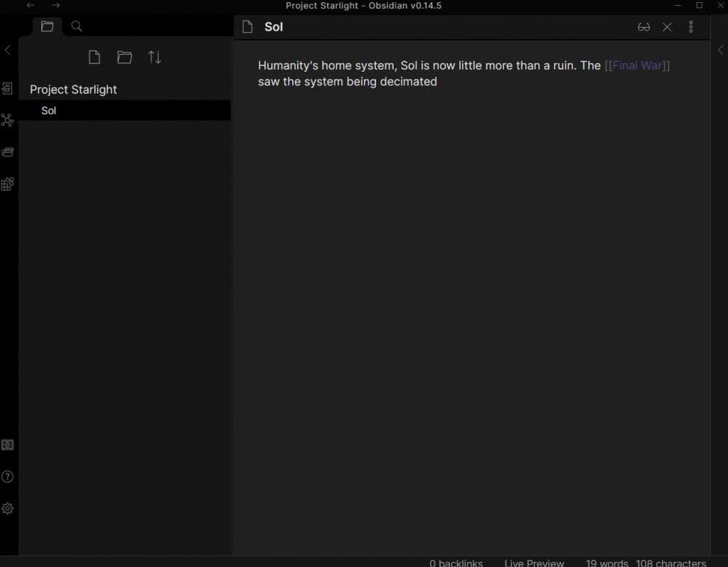728x567 pixels.
Task: Switch to the Search tab in the sidebar
Action: coord(77,26)
